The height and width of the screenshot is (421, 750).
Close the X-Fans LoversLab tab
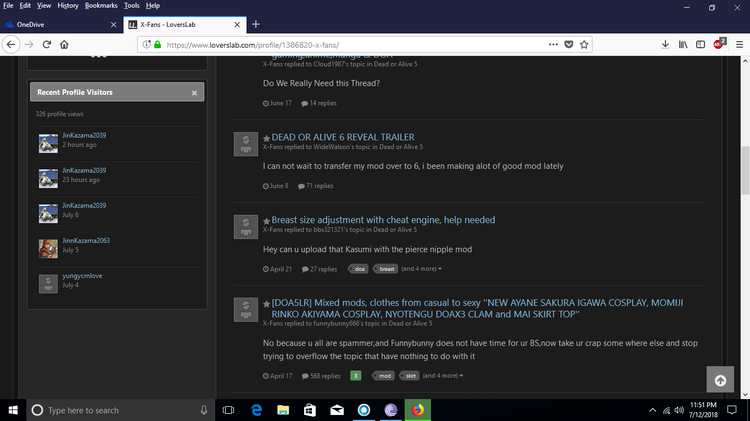[x=237, y=24]
